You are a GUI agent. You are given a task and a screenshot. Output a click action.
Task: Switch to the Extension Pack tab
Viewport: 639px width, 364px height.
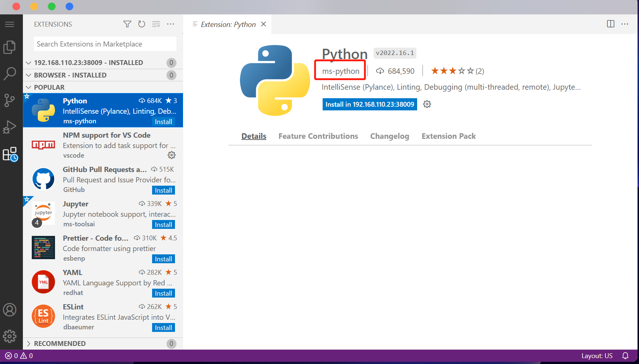[449, 136]
